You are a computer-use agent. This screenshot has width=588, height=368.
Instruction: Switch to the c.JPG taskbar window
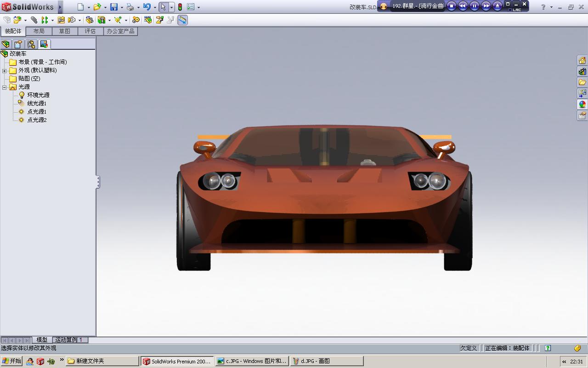click(x=252, y=361)
